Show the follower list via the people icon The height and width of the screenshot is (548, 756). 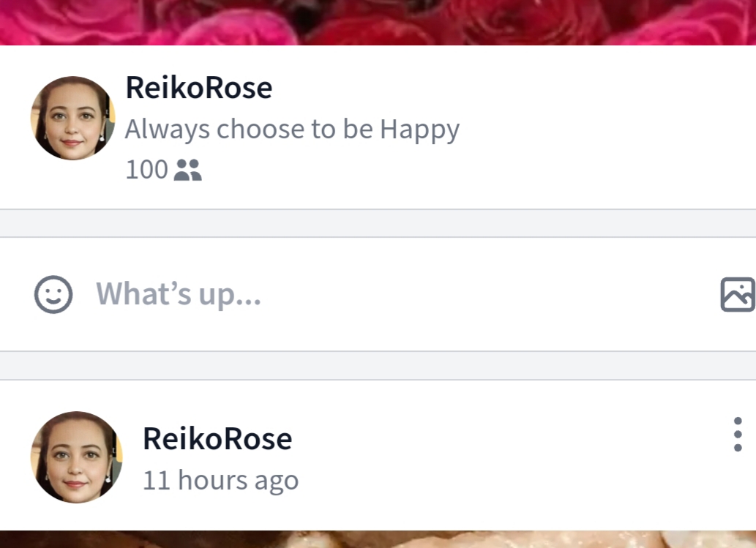click(x=187, y=170)
